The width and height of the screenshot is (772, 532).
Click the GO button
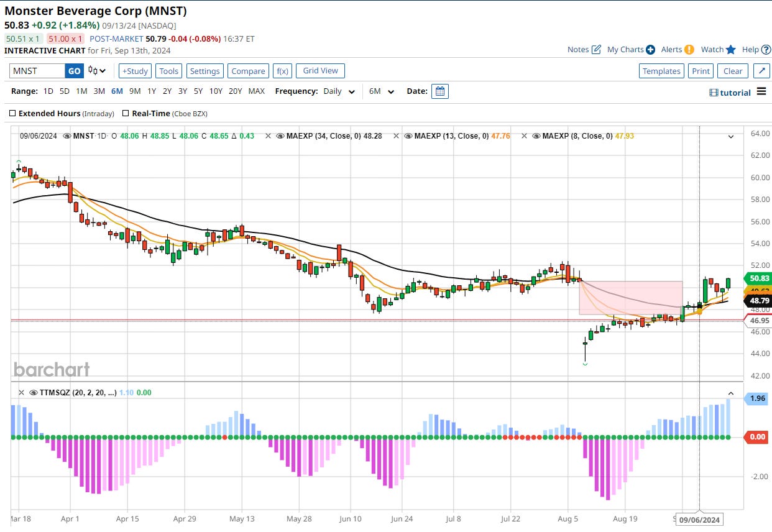(x=74, y=71)
